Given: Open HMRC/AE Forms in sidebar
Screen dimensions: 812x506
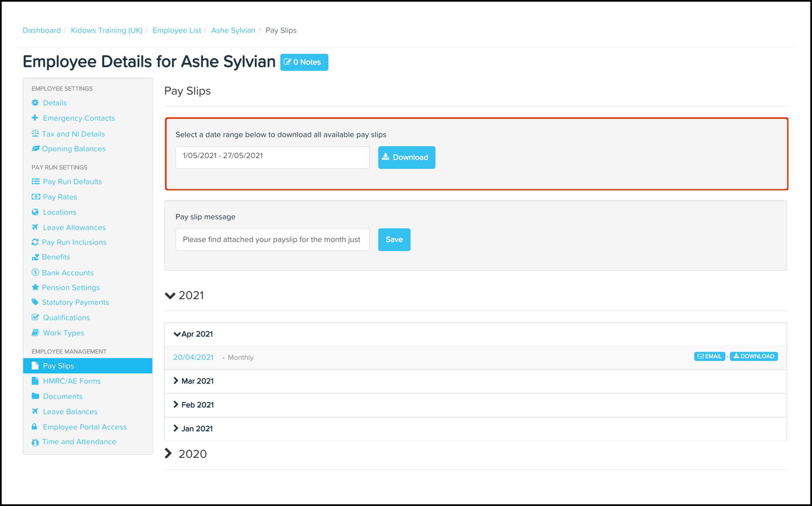Looking at the screenshot, I should tap(72, 381).
